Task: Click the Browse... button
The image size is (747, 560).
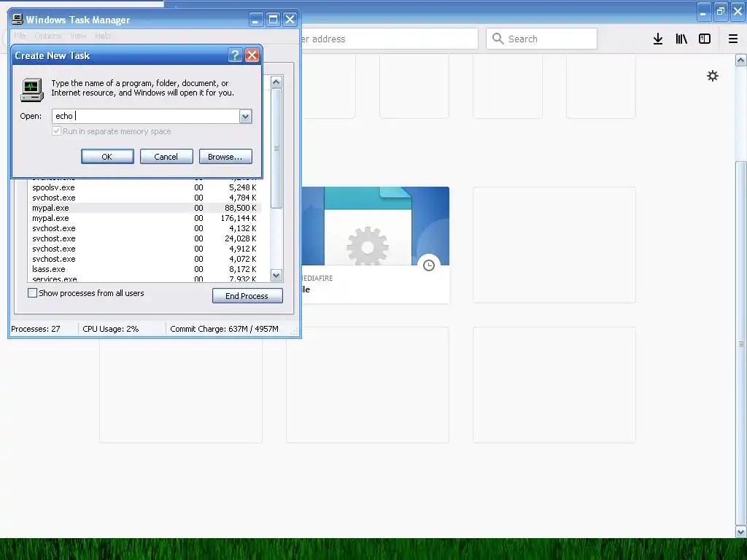Action: coord(225,157)
